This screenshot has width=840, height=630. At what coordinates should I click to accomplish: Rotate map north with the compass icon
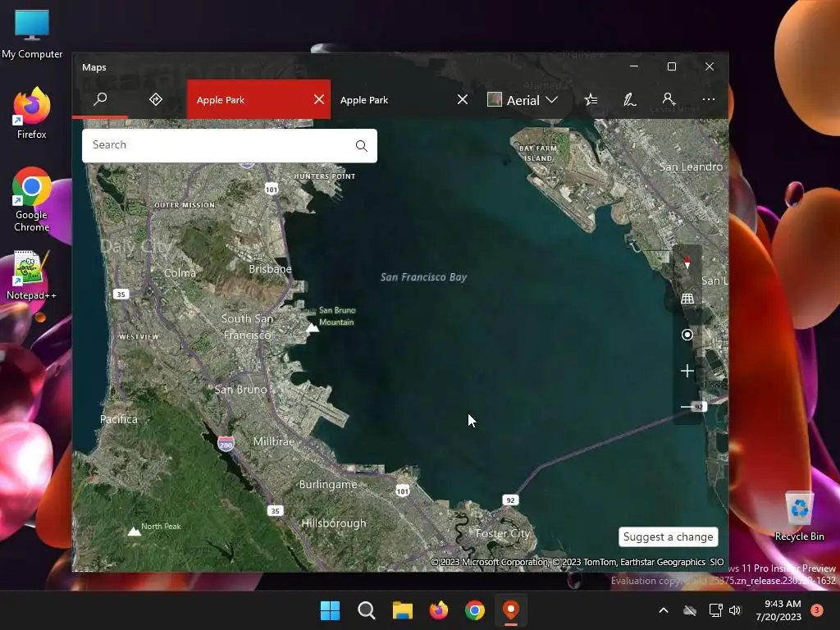coord(687,262)
